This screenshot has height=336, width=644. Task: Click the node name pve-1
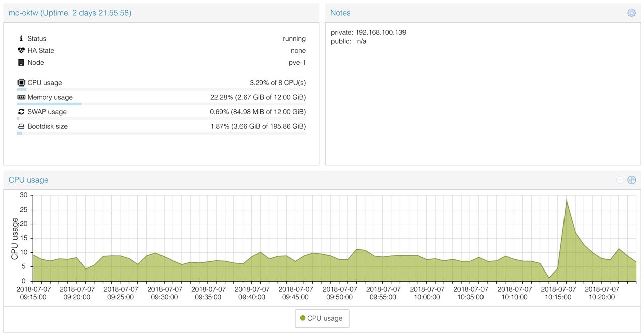[x=297, y=63]
